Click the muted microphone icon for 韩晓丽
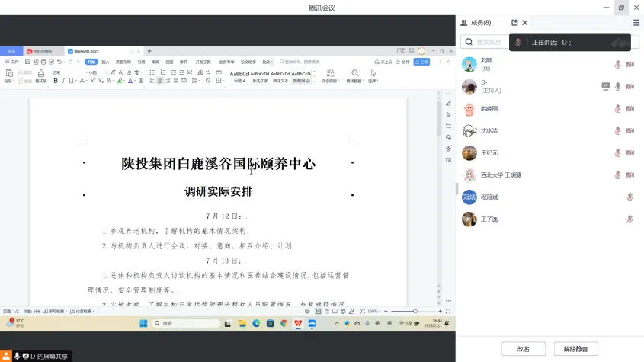The height and width of the screenshot is (362, 644). point(618,108)
